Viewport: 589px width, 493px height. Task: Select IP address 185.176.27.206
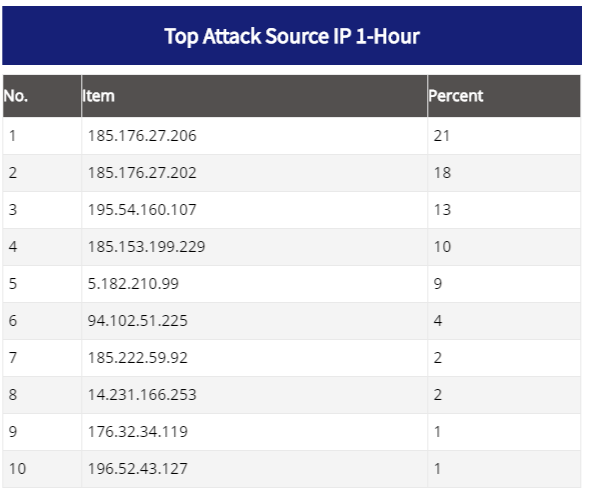(142, 136)
